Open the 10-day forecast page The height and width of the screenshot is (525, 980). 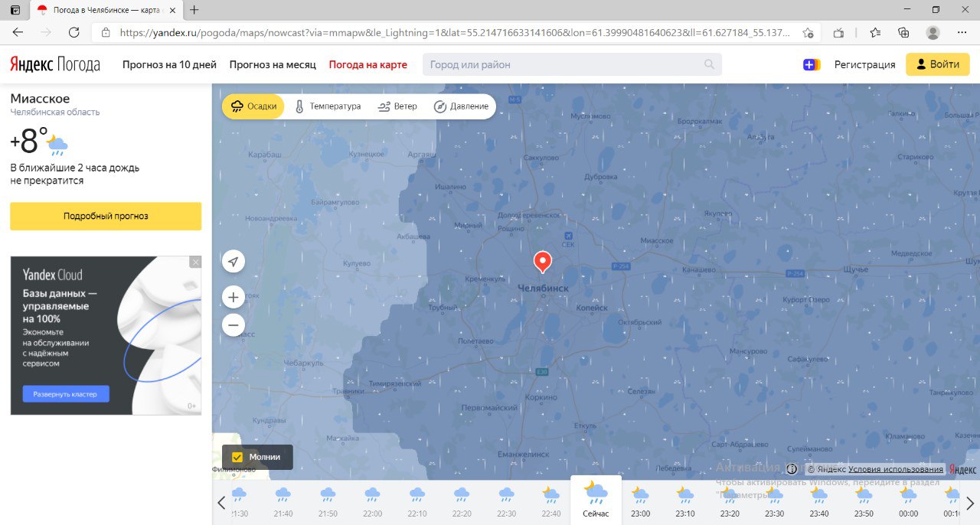(169, 64)
